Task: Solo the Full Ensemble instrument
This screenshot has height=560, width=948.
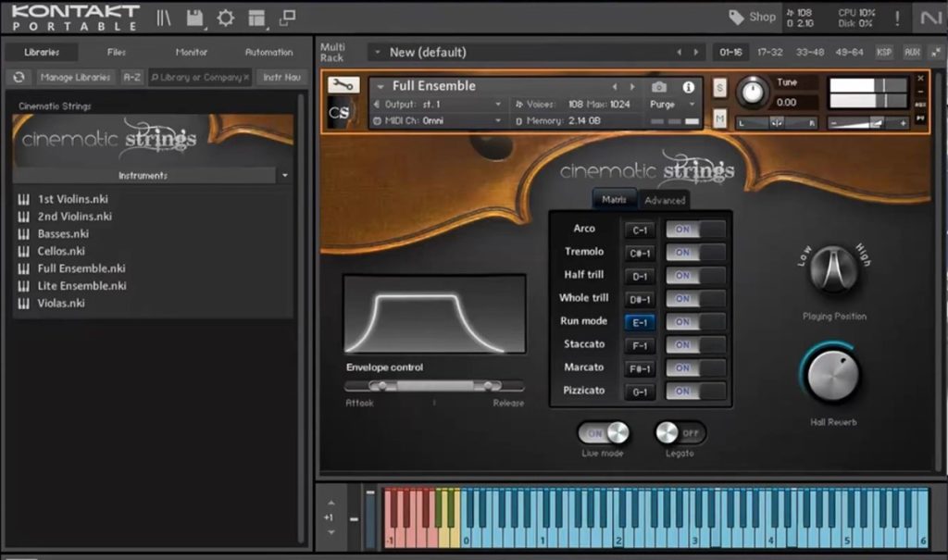Action: [x=720, y=88]
